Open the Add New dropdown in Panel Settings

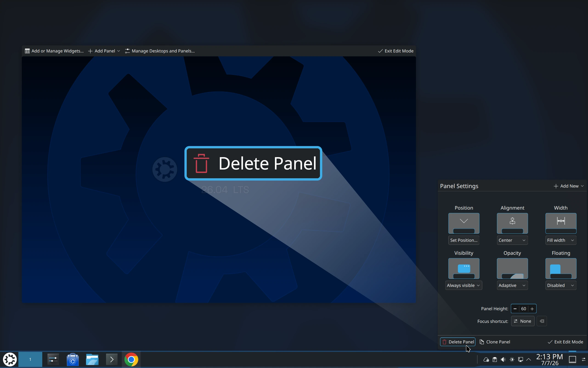tap(568, 186)
